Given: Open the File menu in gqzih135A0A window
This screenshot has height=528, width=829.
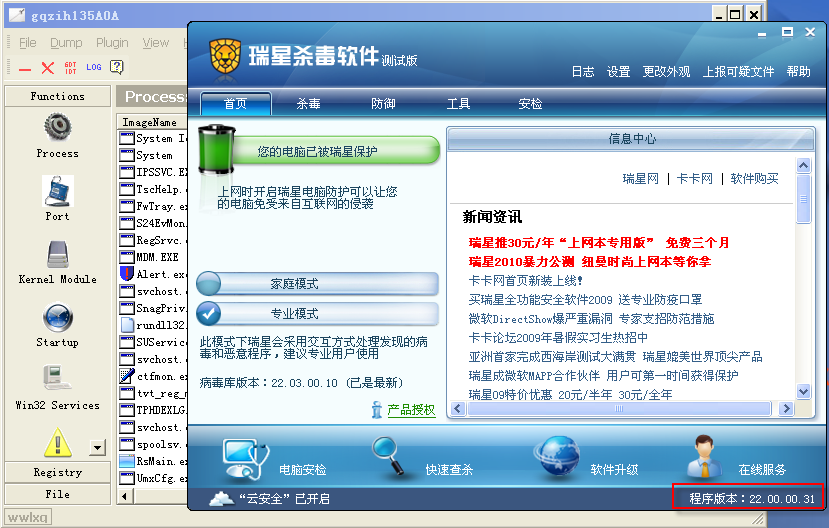Looking at the screenshot, I should click(27, 43).
